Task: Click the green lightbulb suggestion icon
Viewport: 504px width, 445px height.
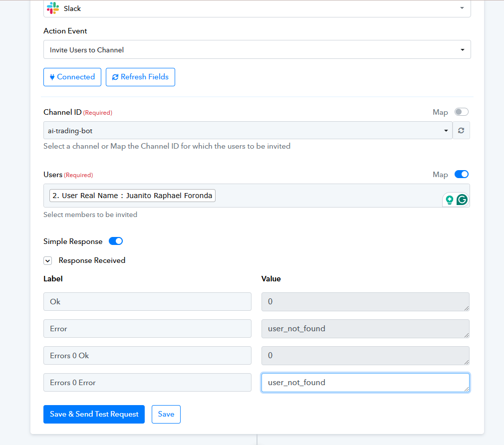Action: click(x=449, y=200)
